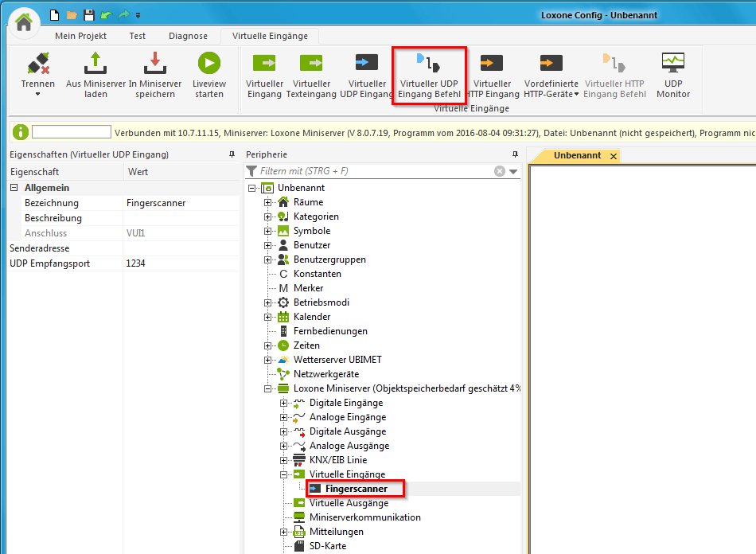Select Netzwerkgeräte in the tree
The height and width of the screenshot is (554, 756).
[x=325, y=374]
